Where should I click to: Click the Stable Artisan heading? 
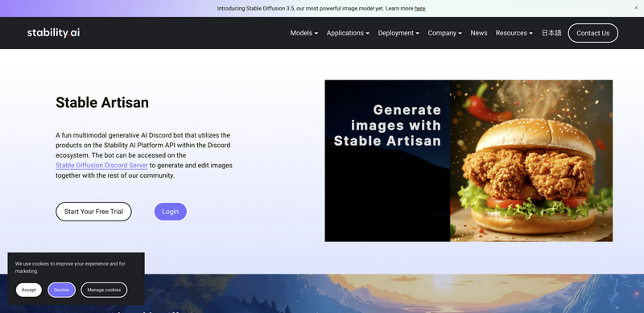click(102, 102)
